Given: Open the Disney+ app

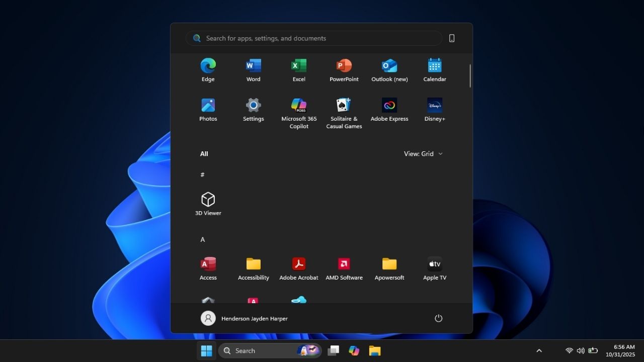Looking at the screenshot, I should [x=434, y=109].
